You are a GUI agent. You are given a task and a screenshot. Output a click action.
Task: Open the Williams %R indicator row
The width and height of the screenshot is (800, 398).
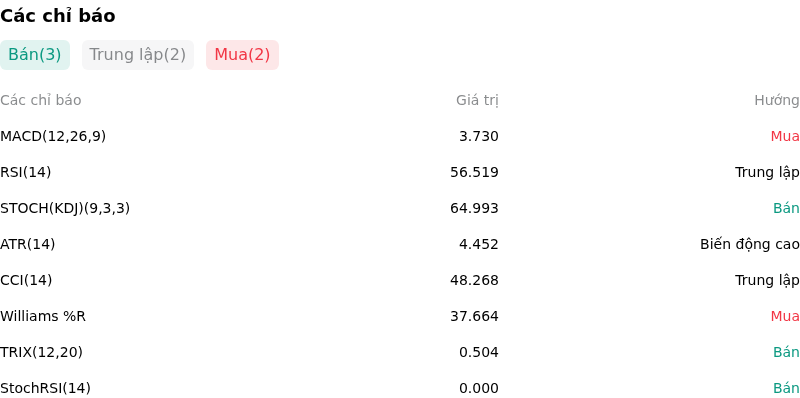[400, 316]
